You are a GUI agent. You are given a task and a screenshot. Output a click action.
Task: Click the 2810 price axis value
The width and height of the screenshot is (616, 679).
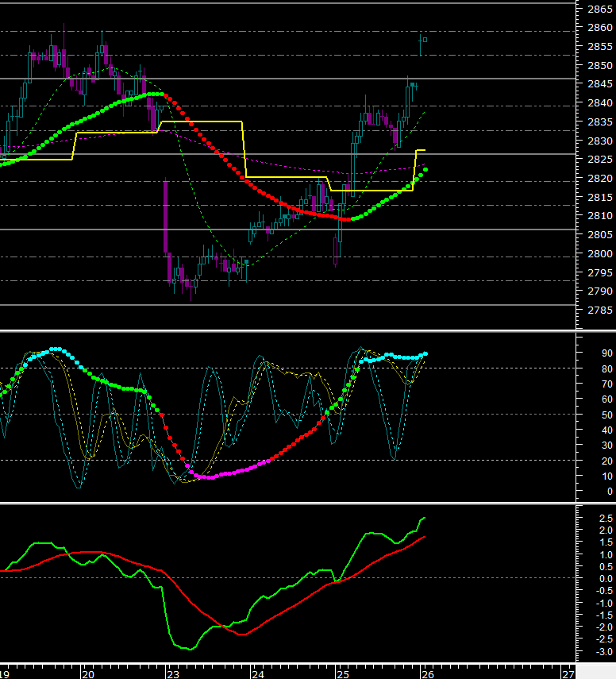coord(600,216)
